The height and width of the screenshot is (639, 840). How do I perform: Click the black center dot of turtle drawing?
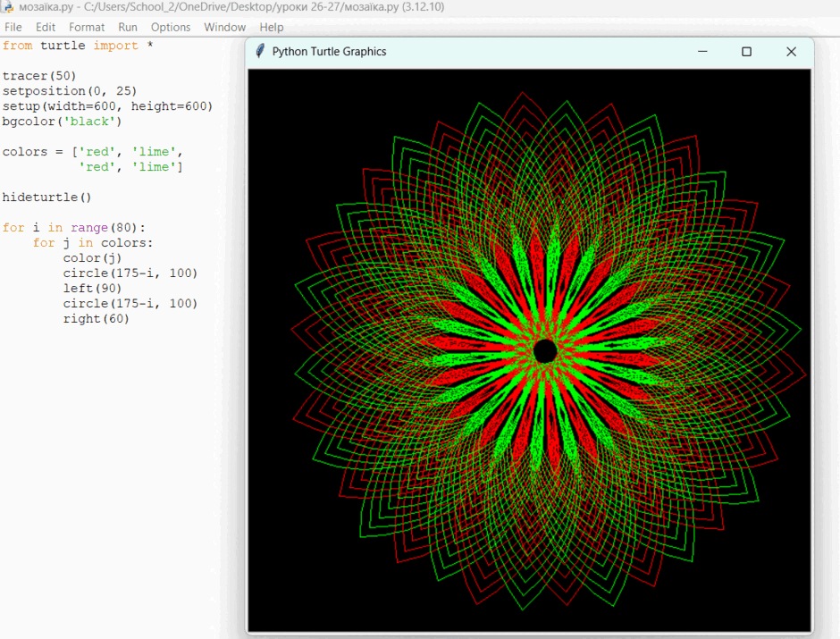click(x=545, y=351)
